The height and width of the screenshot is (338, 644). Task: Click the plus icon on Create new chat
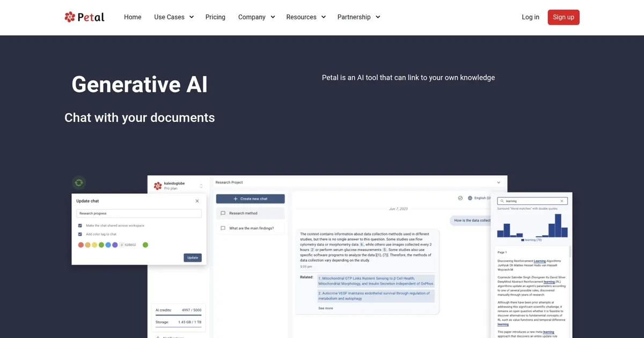point(236,199)
